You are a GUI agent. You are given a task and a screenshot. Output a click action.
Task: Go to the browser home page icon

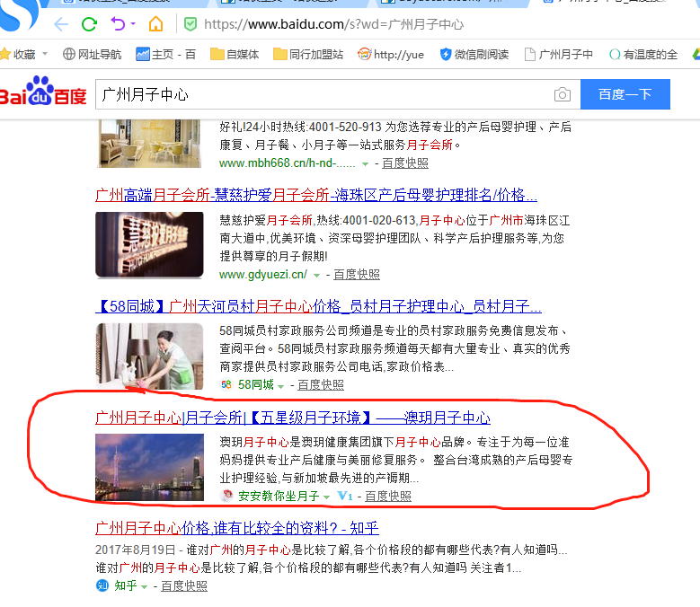[155, 23]
